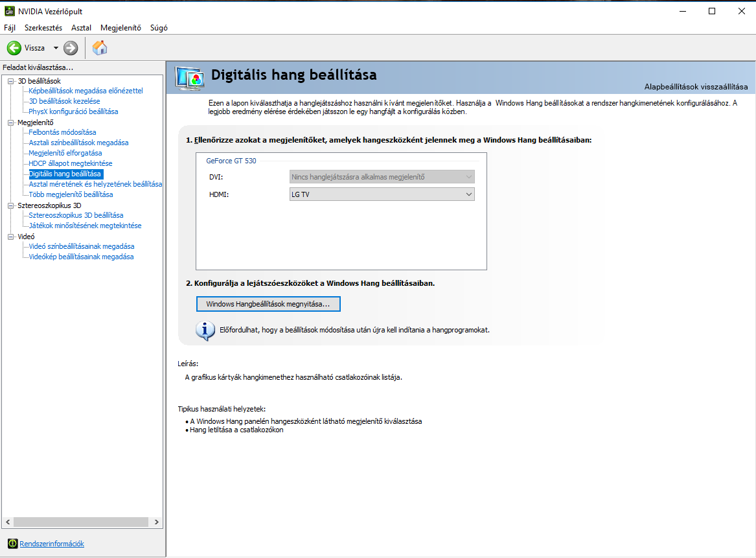This screenshot has width=756, height=558.
Task: Click the tree panel horizontal scrollbar thumb
Action: pos(81,522)
